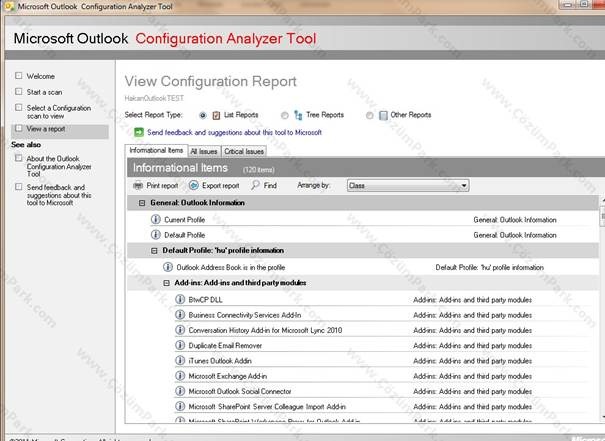The image size is (605, 441).
Task: Select the Tree Reports radio button
Action: tap(284, 115)
